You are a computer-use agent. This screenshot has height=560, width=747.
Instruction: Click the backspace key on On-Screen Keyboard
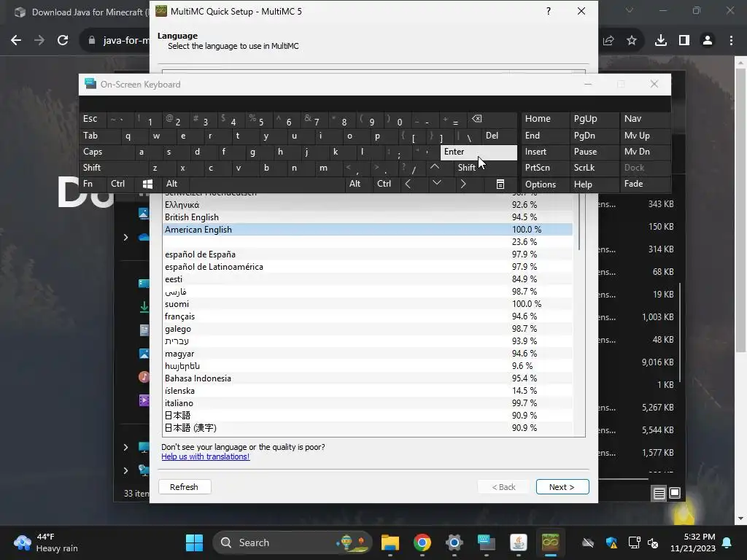tap(477, 119)
